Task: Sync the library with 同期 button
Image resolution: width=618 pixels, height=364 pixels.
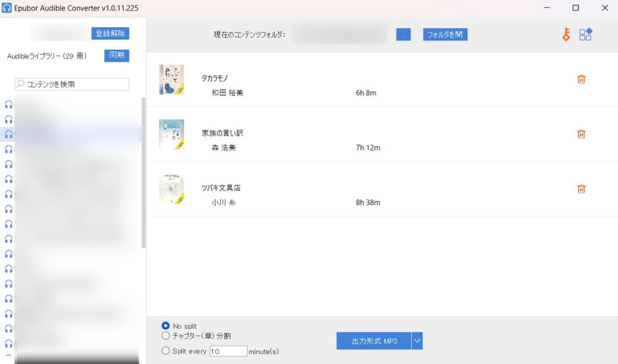Action: click(x=117, y=56)
